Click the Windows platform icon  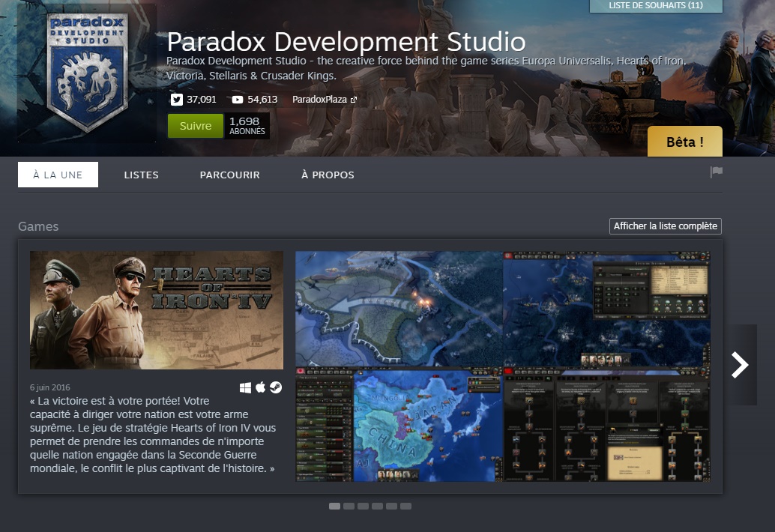[x=246, y=387]
